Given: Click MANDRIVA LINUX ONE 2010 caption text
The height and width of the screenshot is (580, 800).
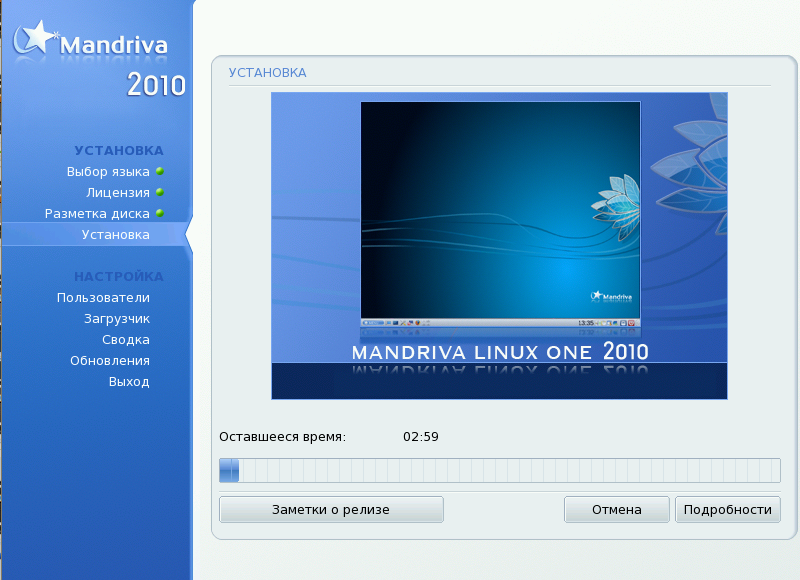Looking at the screenshot, I should tap(500, 352).
